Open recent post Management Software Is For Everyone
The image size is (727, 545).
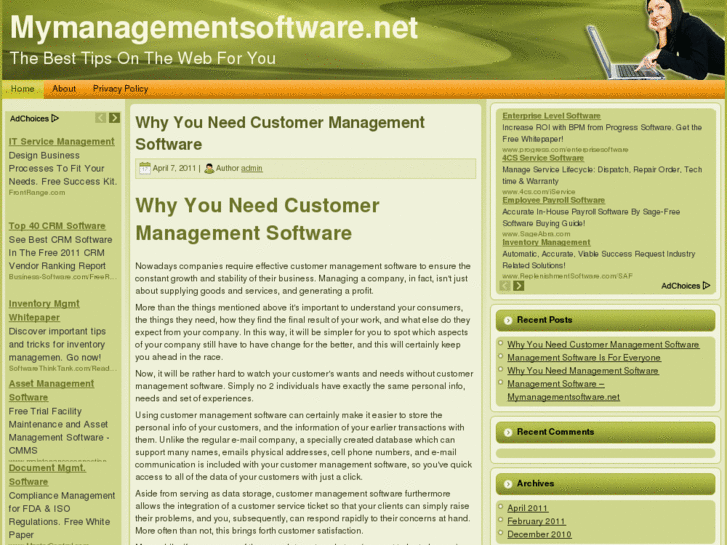pyautogui.click(x=584, y=358)
